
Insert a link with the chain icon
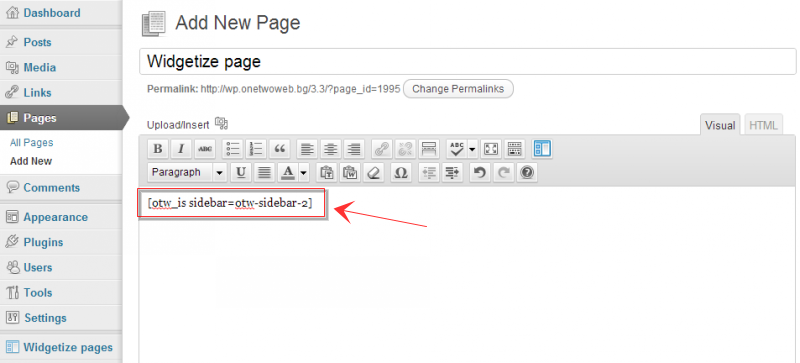pyautogui.click(x=381, y=149)
